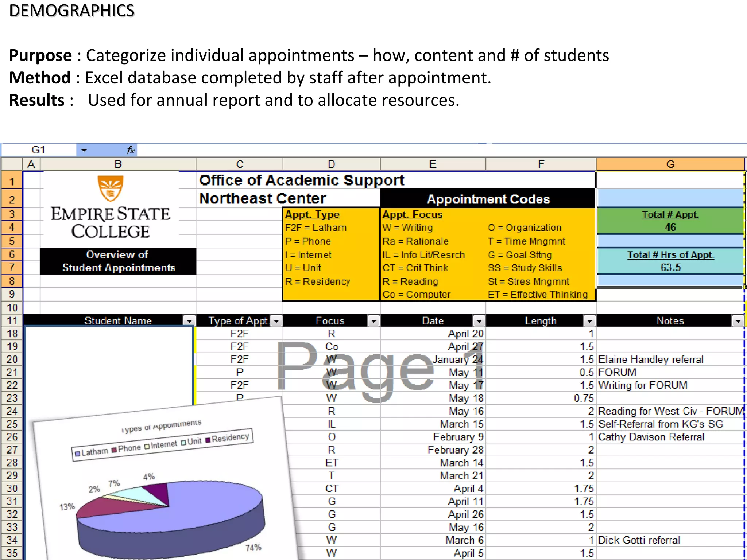Select column D header
The height and width of the screenshot is (560, 747).
pyautogui.click(x=331, y=164)
